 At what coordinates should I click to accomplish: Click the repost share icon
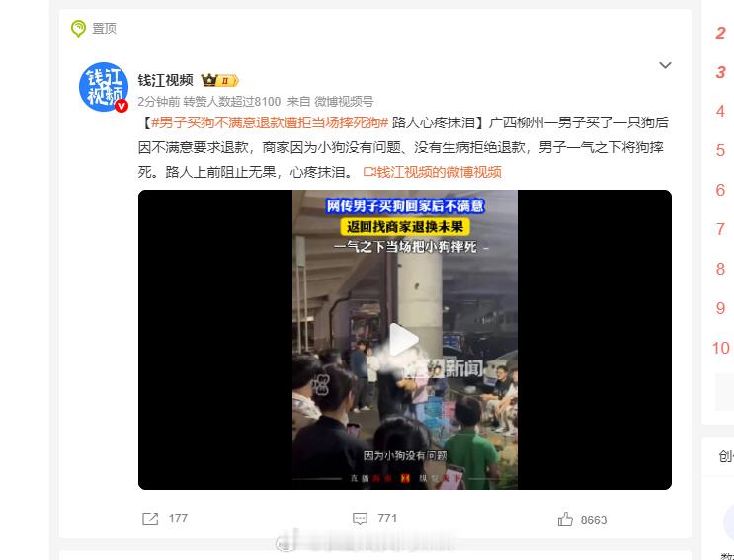[x=150, y=519]
